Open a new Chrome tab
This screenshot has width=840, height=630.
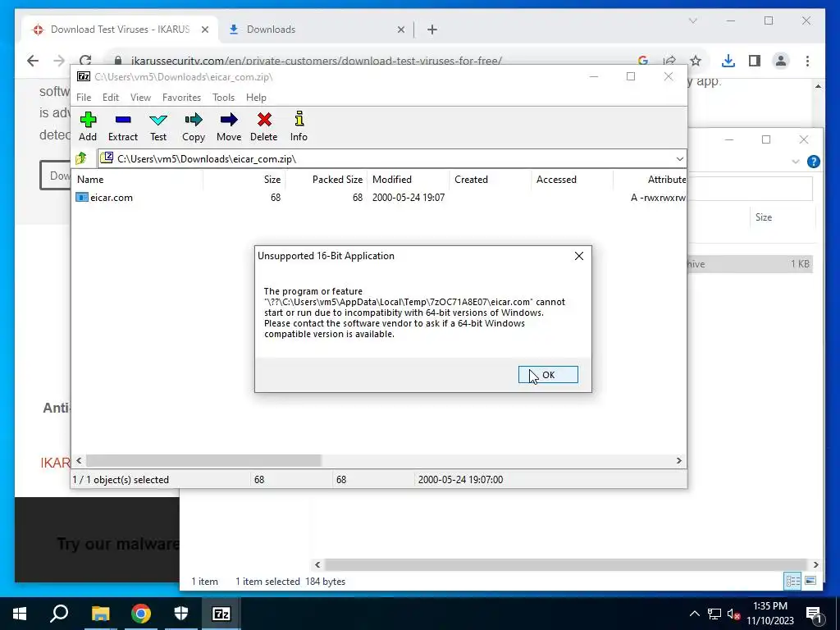click(x=432, y=30)
